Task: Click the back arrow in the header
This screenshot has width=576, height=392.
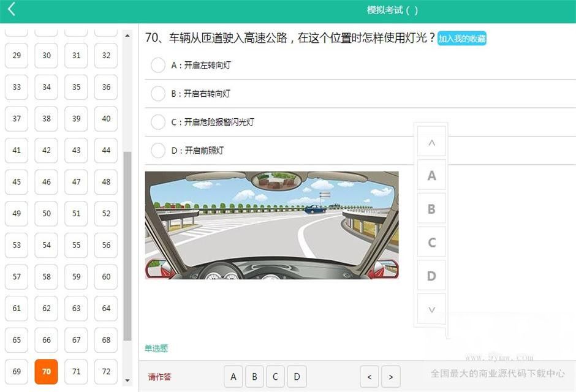Action: 12,9
